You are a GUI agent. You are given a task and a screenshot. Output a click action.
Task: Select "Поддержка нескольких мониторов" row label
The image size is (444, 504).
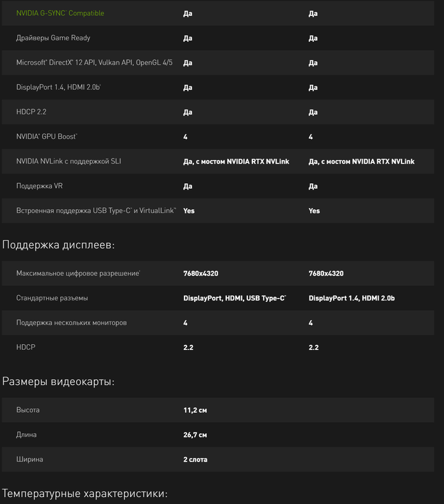coord(72,323)
